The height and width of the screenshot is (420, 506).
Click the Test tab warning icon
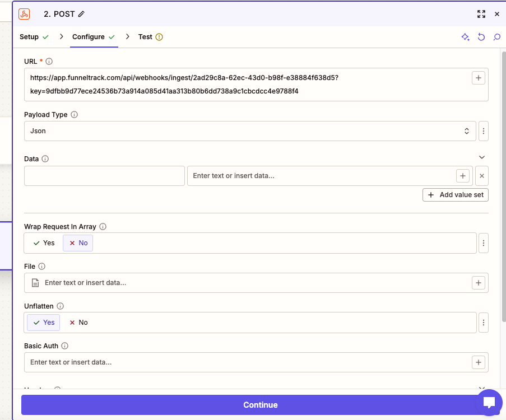coord(159,37)
